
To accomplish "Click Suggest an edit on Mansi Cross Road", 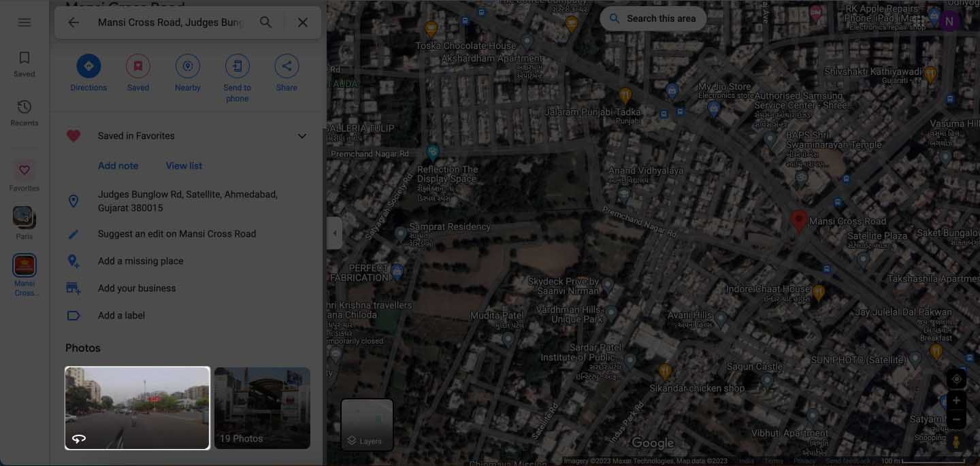I will click(x=177, y=234).
